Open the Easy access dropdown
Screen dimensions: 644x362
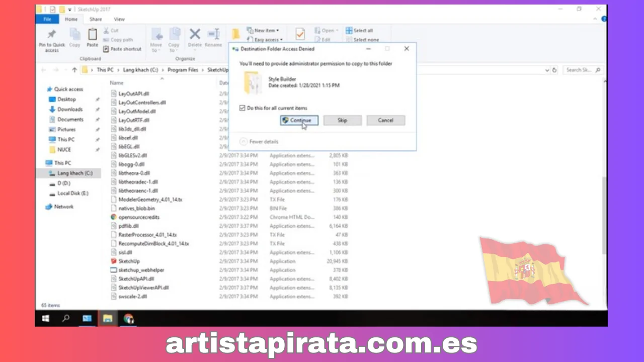coord(264,40)
